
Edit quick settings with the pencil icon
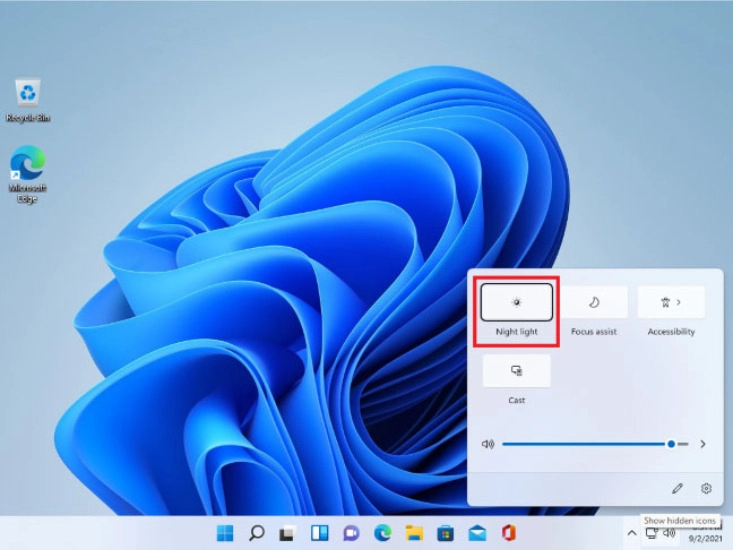click(x=677, y=488)
